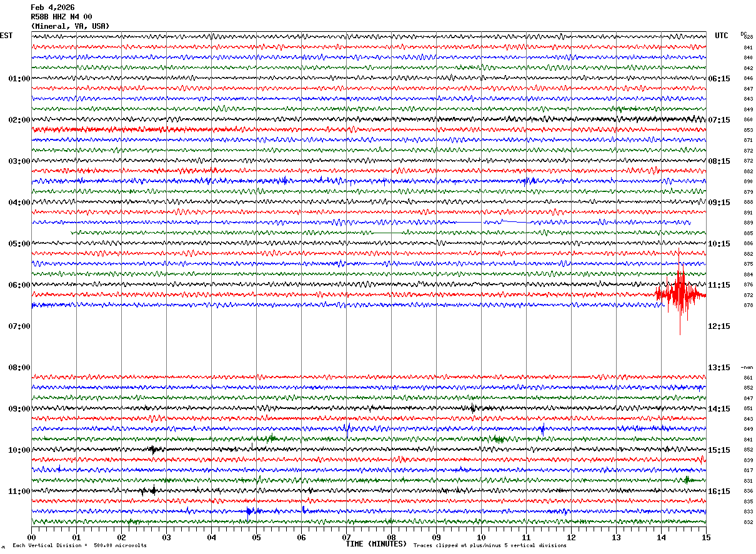The height and width of the screenshot is (554, 756).
Task: Click the DC offset value 851
Action: (749, 409)
